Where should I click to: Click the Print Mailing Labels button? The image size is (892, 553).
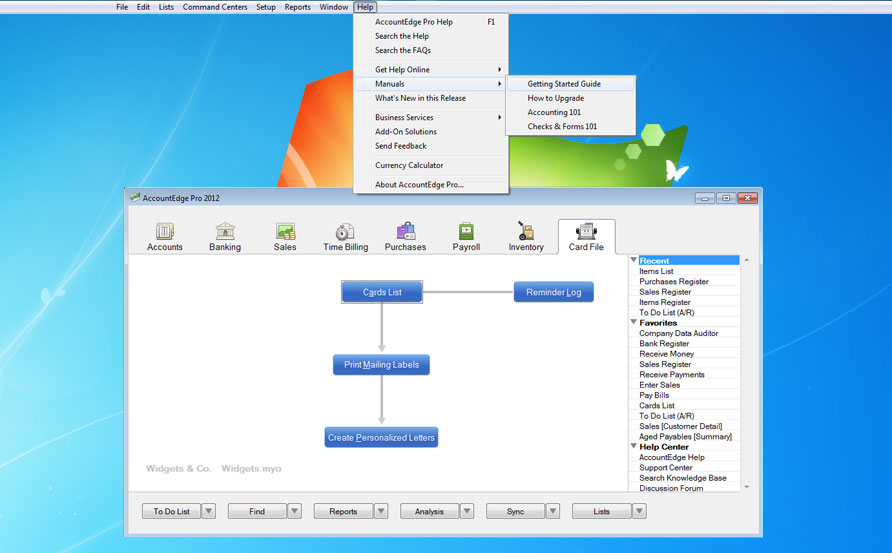click(381, 365)
